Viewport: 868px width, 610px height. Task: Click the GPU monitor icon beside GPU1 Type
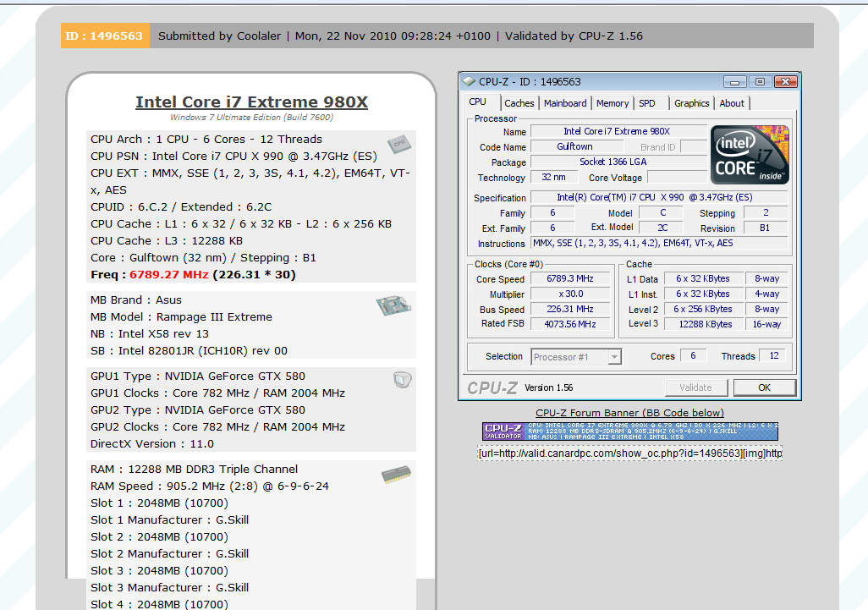tap(403, 380)
